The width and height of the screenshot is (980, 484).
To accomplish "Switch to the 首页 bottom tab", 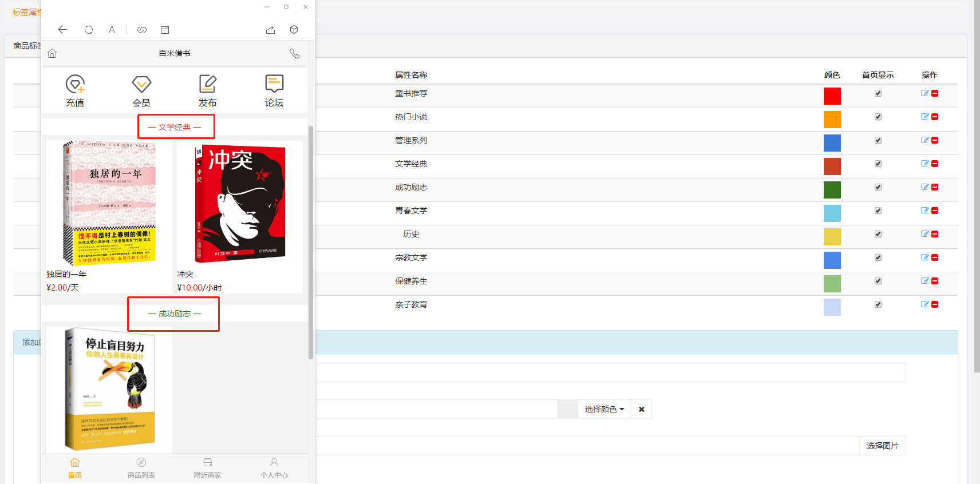I will 75,468.
